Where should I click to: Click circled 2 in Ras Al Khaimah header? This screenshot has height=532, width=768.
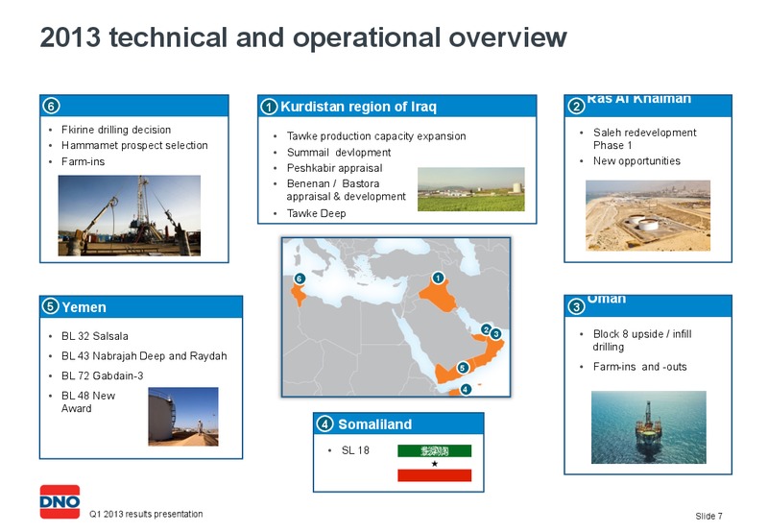click(576, 106)
